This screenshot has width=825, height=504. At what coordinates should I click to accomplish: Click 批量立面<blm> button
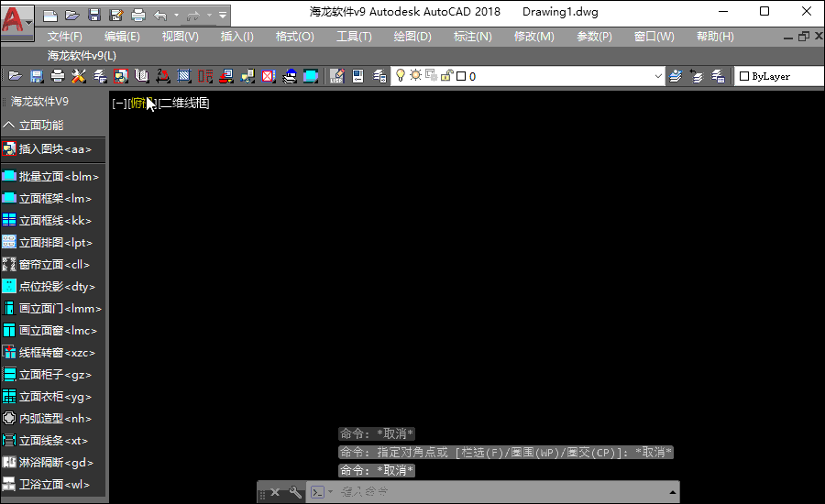52,176
